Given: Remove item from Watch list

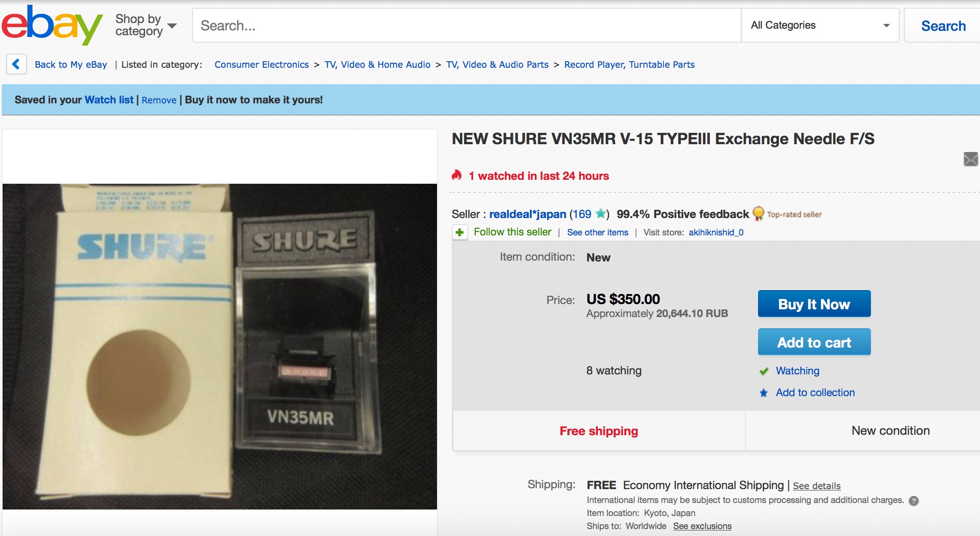Looking at the screenshot, I should point(159,100).
